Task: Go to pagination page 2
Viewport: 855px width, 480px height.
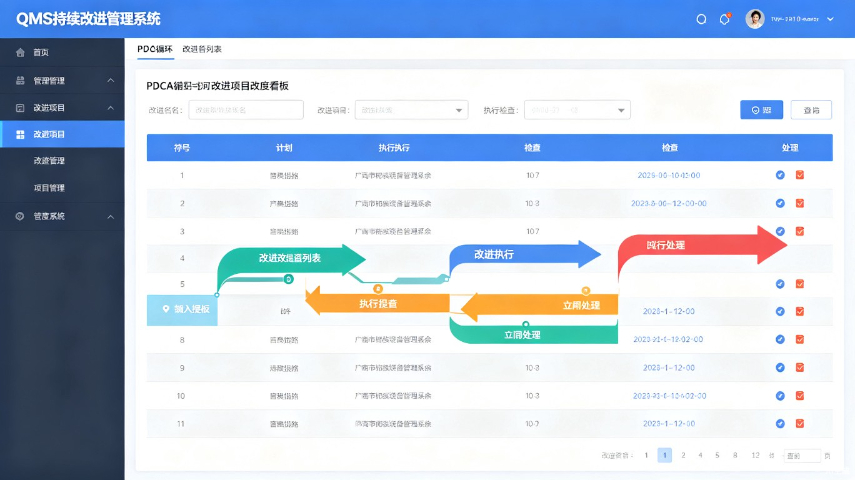Action: (x=683, y=455)
